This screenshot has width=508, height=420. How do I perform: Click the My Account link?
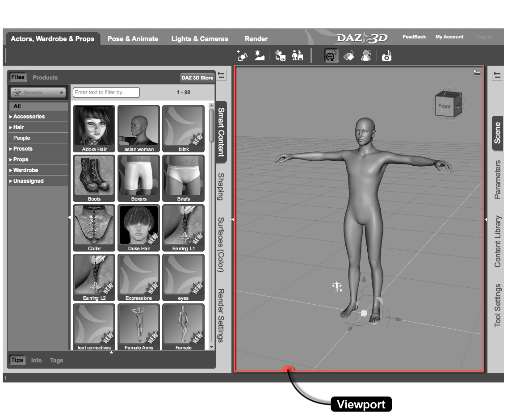[x=449, y=37]
